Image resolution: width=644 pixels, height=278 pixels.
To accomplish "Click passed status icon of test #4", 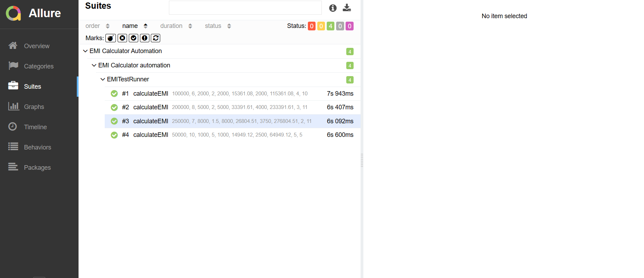I will 114,135.
